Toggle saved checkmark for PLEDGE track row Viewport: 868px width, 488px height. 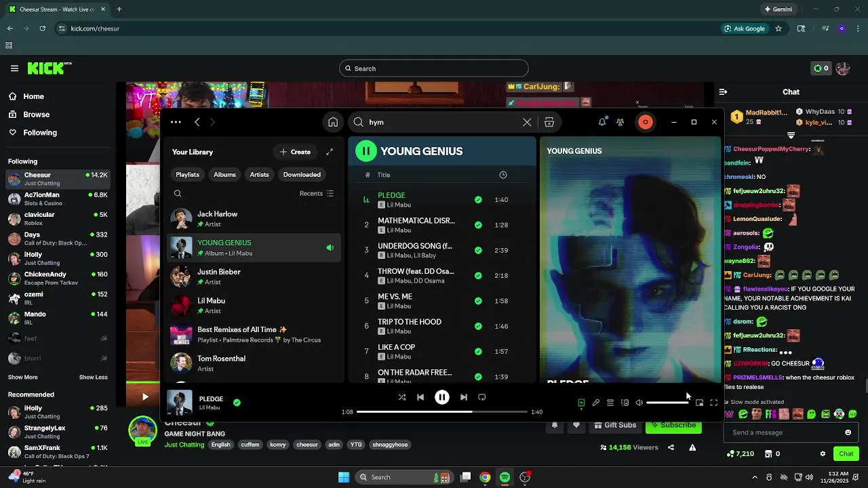point(478,200)
